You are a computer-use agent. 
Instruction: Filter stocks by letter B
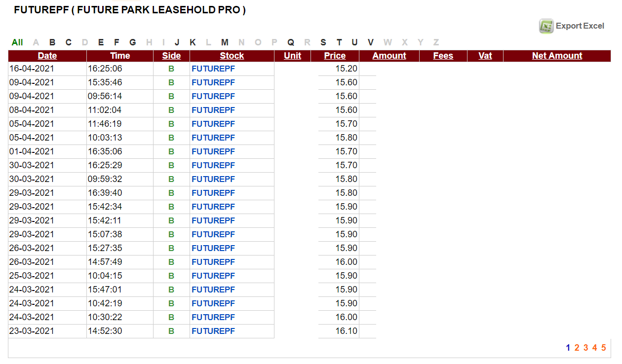(x=52, y=42)
